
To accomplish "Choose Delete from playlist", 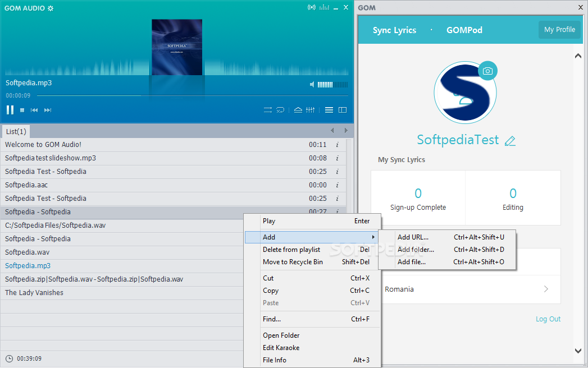I will tap(313, 250).
